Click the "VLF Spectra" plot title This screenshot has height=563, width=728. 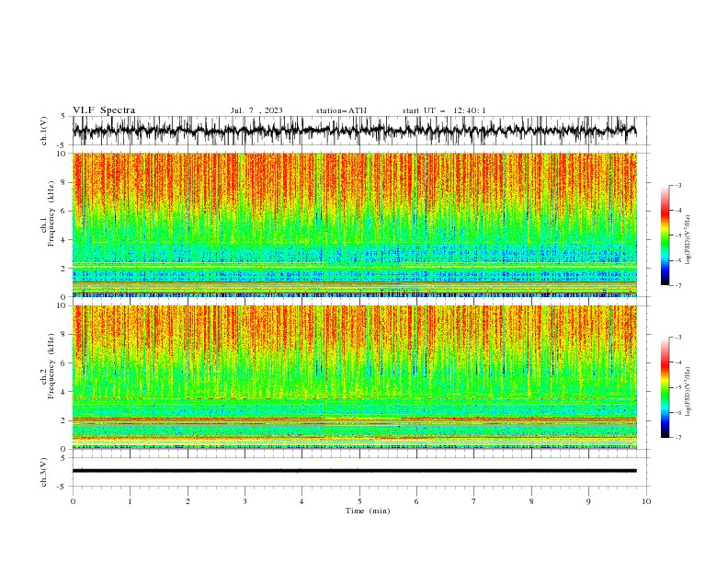(x=104, y=110)
